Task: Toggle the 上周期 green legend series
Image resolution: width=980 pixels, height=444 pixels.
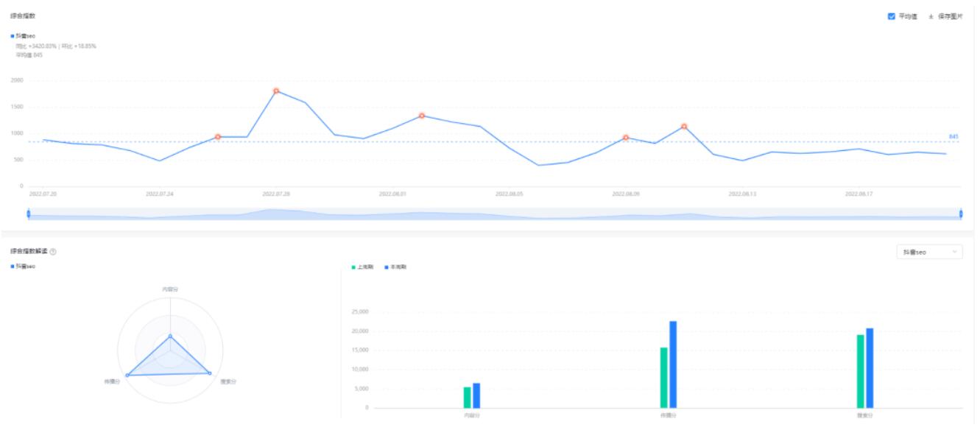Action: [364, 267]
